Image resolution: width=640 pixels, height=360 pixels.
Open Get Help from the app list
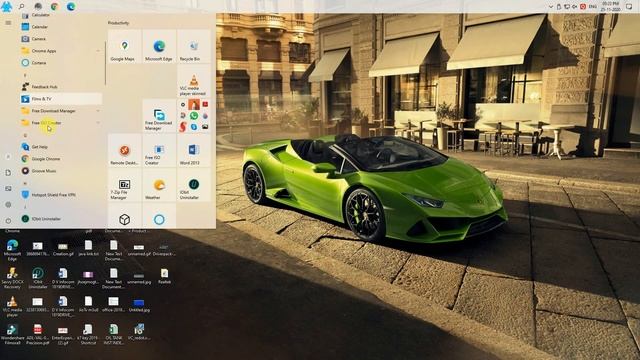61,147
